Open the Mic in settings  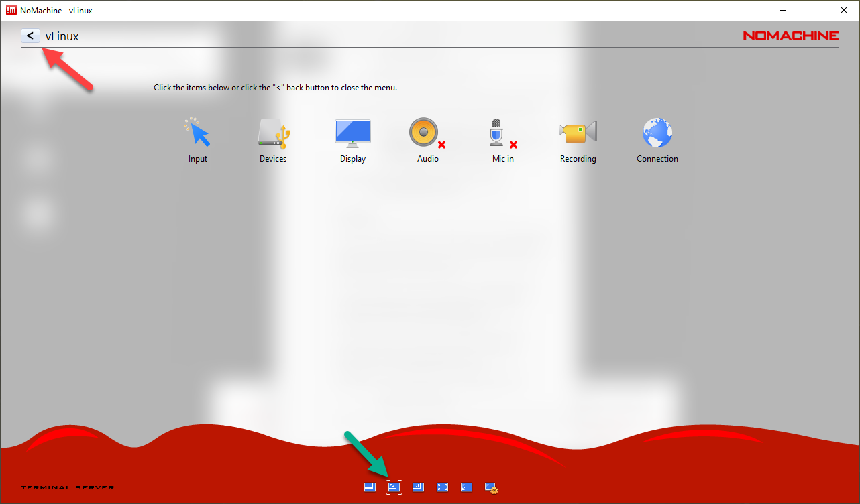coord(503,140)
